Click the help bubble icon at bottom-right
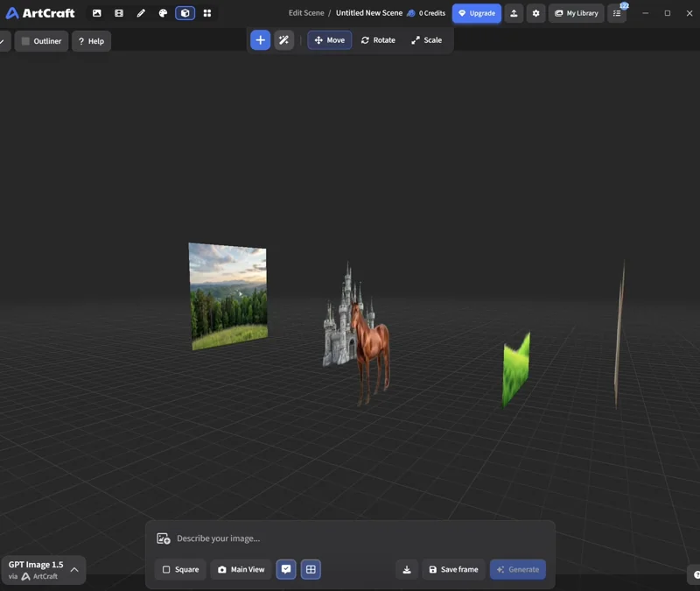 click(695, 575)
